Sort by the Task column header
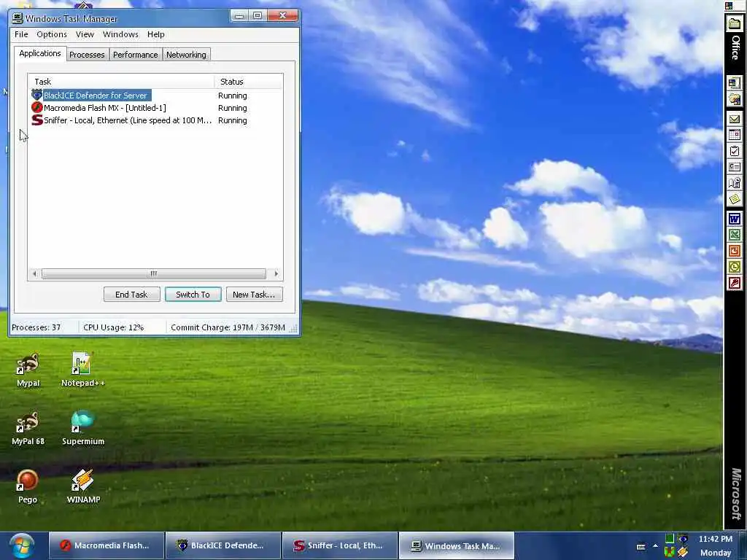 pyautogui.click(x=121, y=82)
